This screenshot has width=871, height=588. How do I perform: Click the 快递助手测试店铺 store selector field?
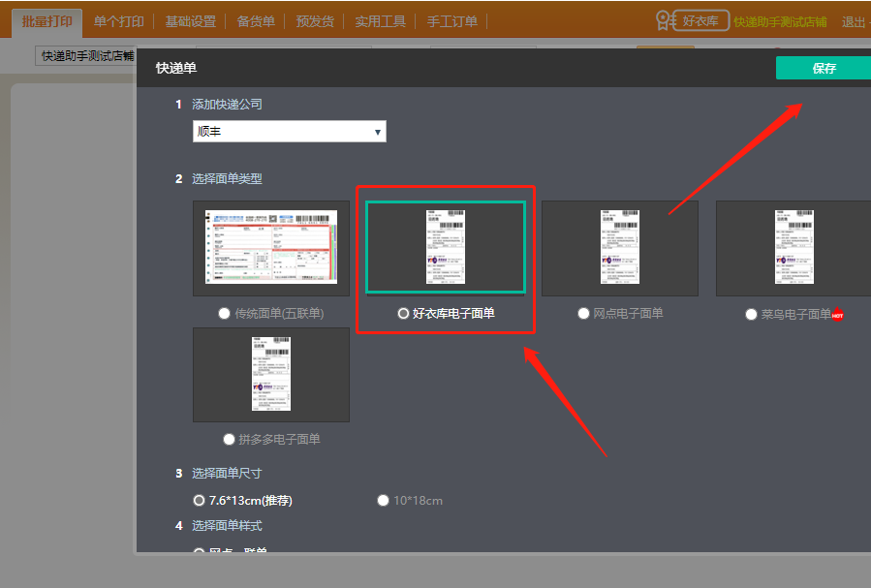point(86,56)
